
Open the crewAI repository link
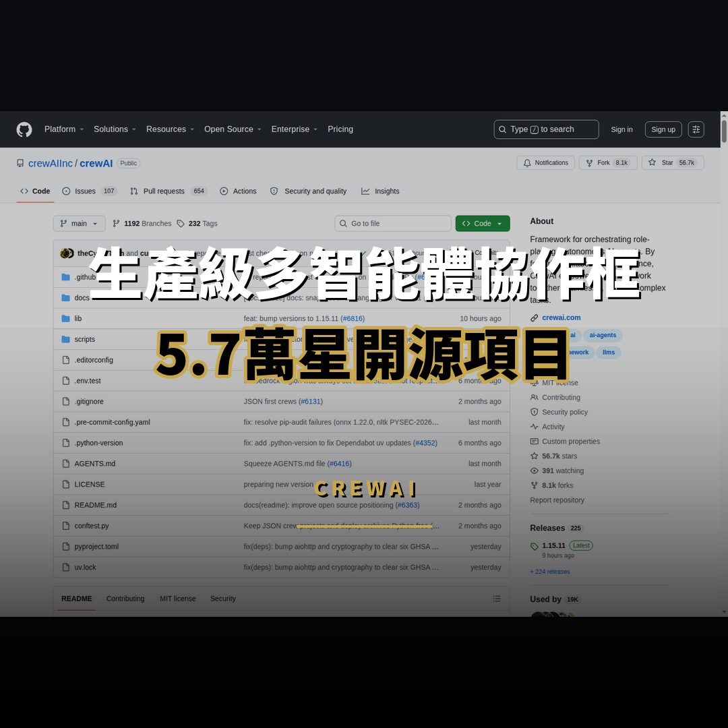pyautogui.click(x=96, y=163)
